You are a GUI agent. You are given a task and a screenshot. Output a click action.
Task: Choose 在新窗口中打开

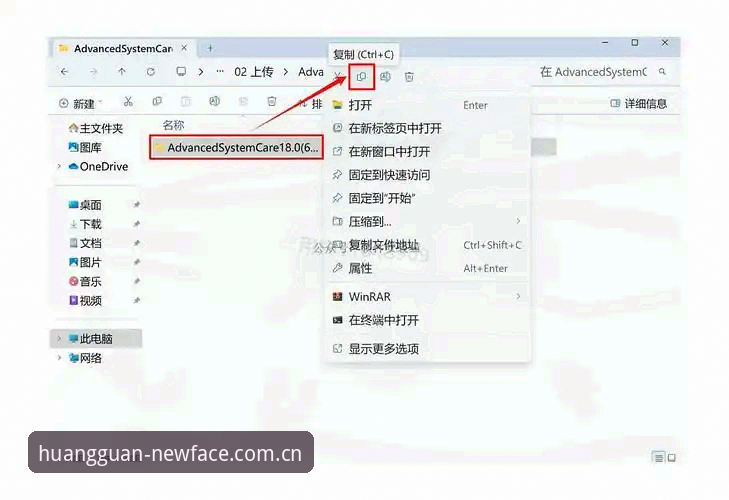pyautogui.click(x=427, y=151)
